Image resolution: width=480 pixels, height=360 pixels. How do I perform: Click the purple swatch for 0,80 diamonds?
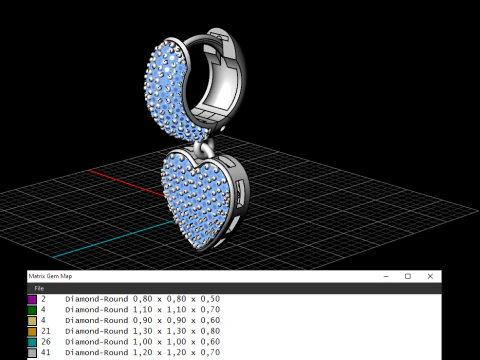click(32, 299)
